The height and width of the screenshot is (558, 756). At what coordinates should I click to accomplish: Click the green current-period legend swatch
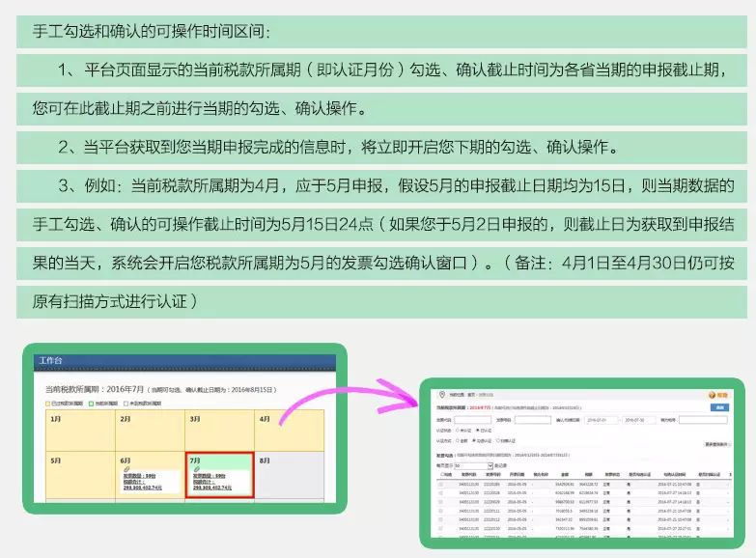[91, 404]
